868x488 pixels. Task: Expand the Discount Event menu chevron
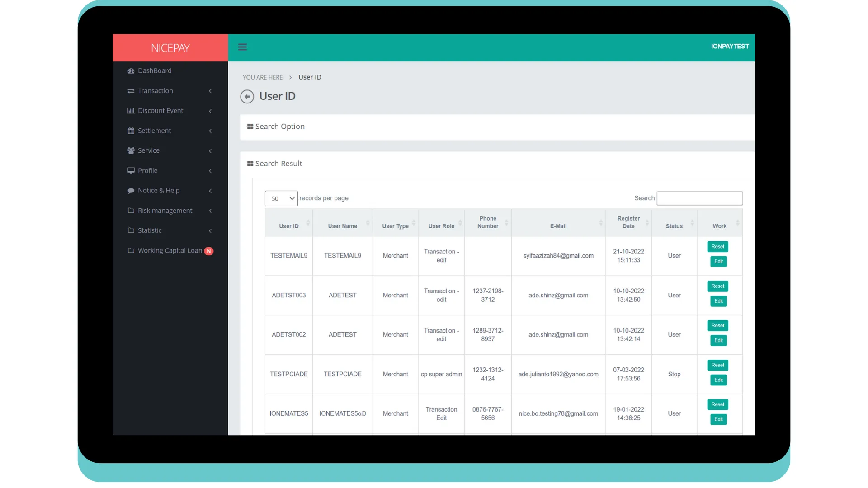coord(210,111)
